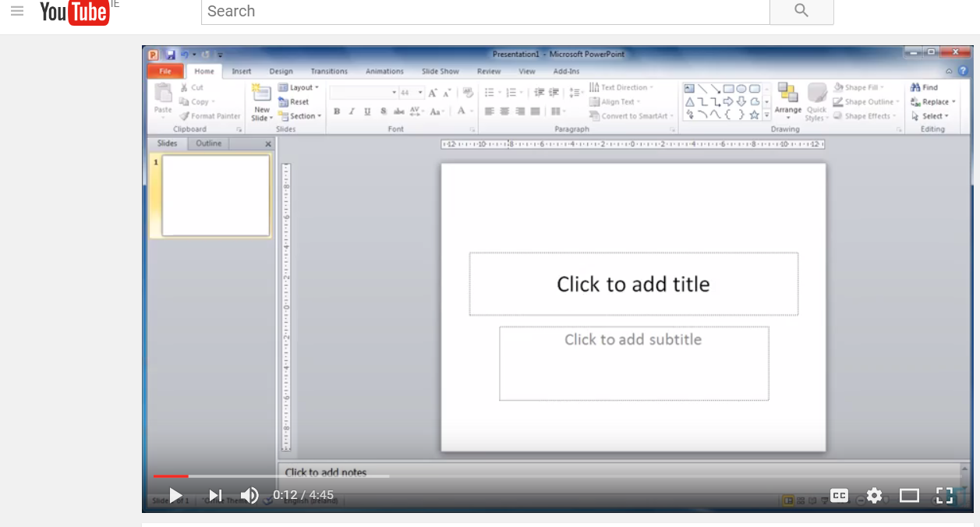Switch to the Insert ribbon tab
The image size is (980, 527).
[242, 72]
